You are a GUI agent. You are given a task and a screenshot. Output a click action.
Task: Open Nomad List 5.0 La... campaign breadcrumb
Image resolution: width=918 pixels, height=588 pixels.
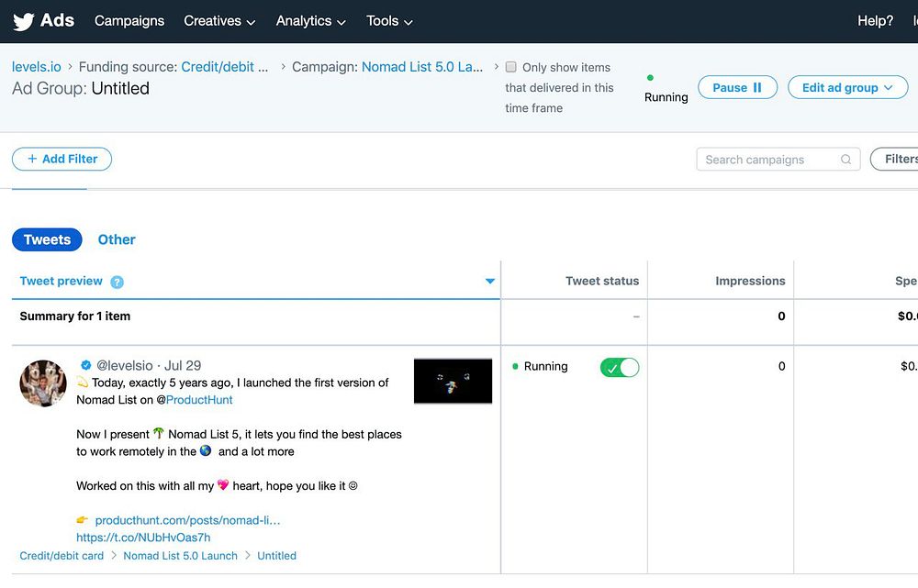coord(422,67)
